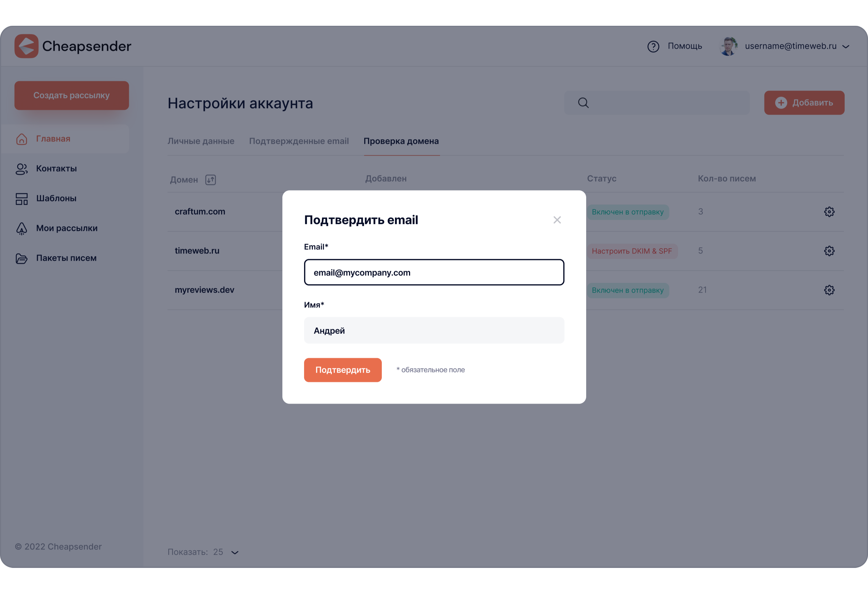Click the Статус column header
This screenshot has width=868, height=594.
tap(602, 179)
